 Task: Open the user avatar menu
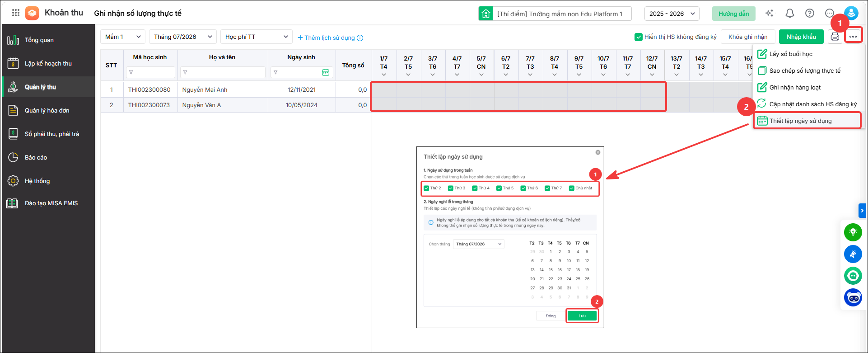(851, 13)
